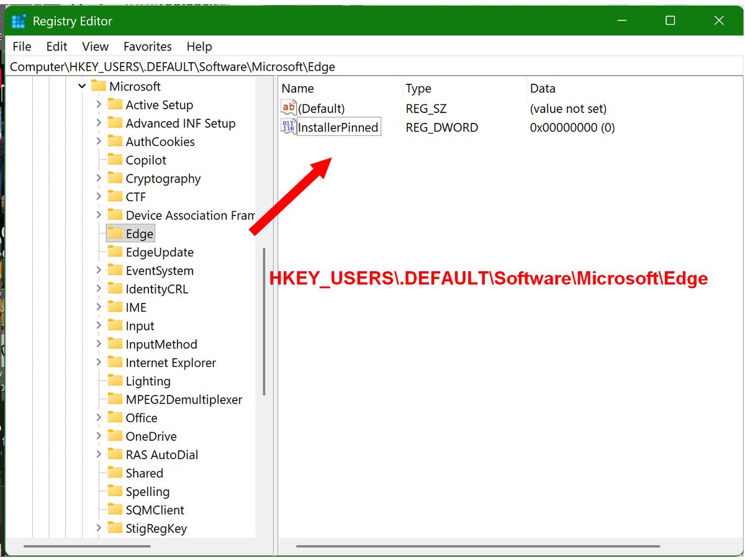Select the RAS AutoDial key name
The height and width of the screenshot is (560, 745).
162,455
